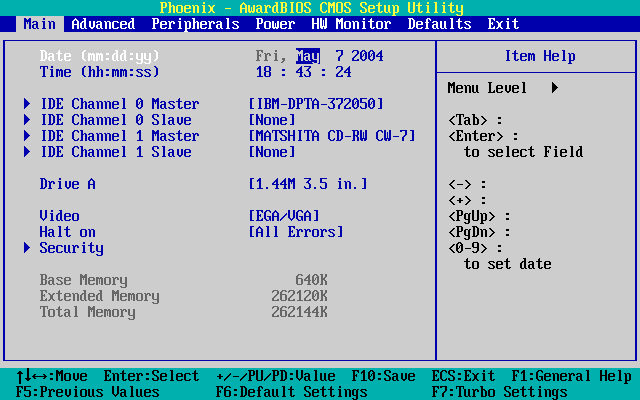This screenshot has width=640, height=400.
Task: Open the Security submenu entry
Action: coord(71,248)
